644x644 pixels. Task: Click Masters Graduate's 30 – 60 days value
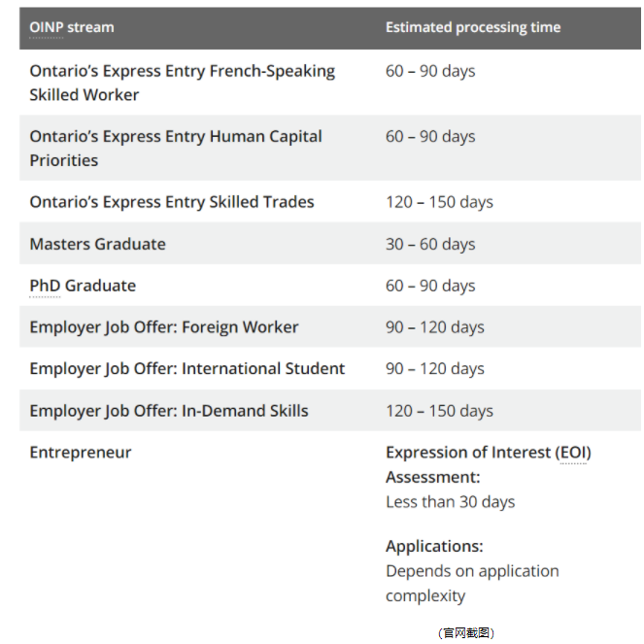430,244
